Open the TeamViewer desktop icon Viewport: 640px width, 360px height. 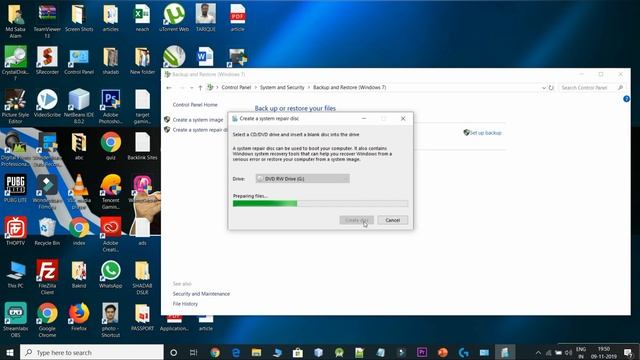47,20
